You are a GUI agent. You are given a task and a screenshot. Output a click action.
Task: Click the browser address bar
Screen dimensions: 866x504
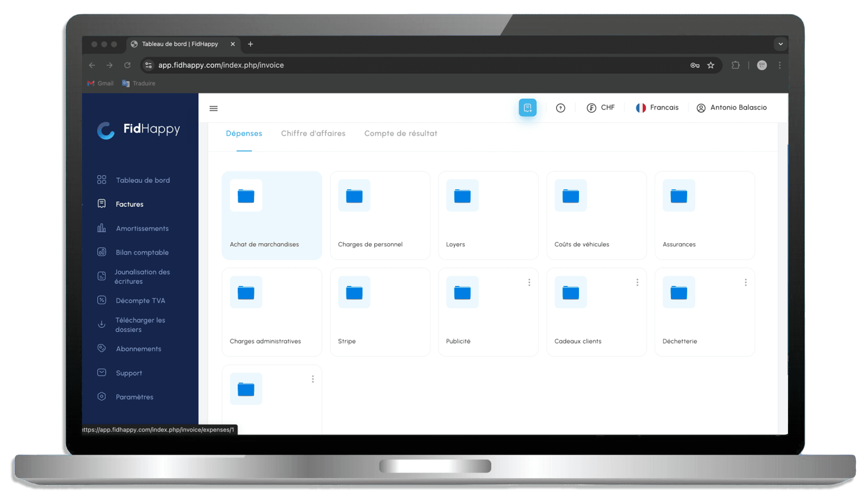383,65
